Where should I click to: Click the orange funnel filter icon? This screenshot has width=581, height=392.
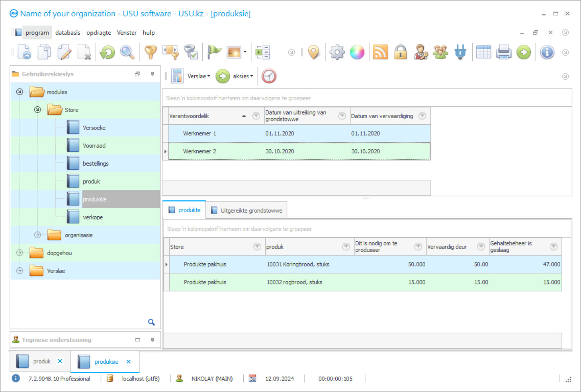tap(150, 52)
